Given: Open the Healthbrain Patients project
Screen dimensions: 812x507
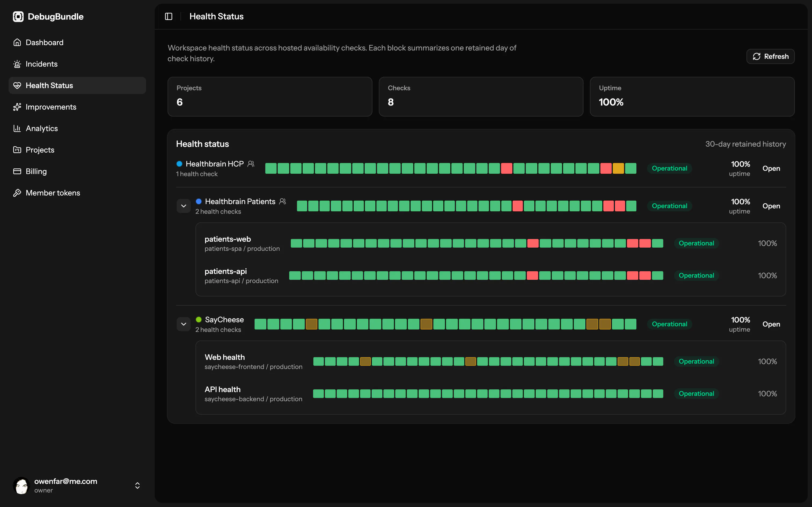Looking at the screenshot, I should point(771,206).
